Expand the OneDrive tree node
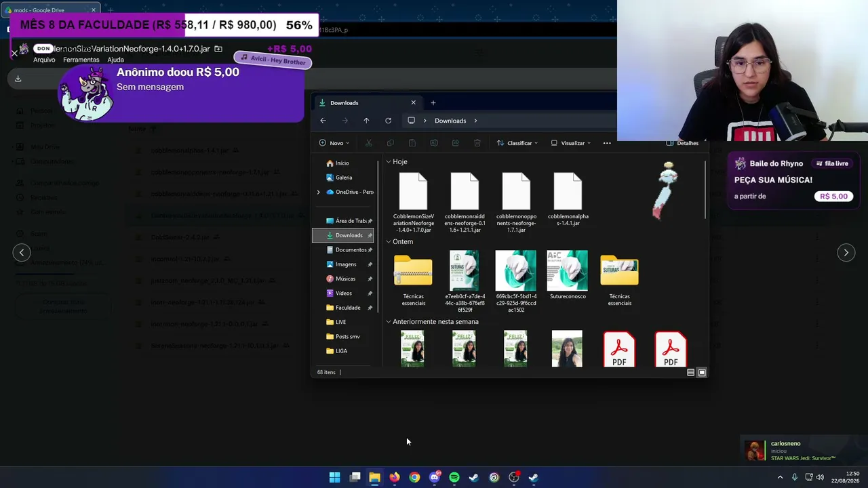 (319, 192)
